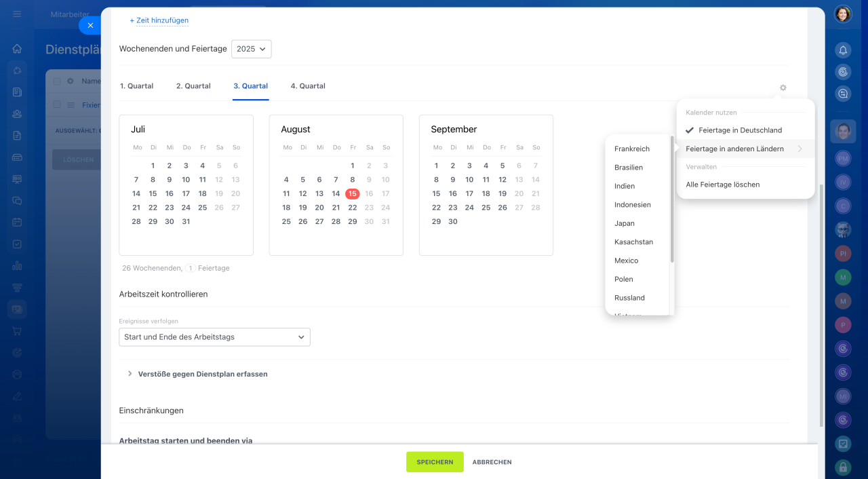Tick the header checkbox in the background table

pos(57,81)
